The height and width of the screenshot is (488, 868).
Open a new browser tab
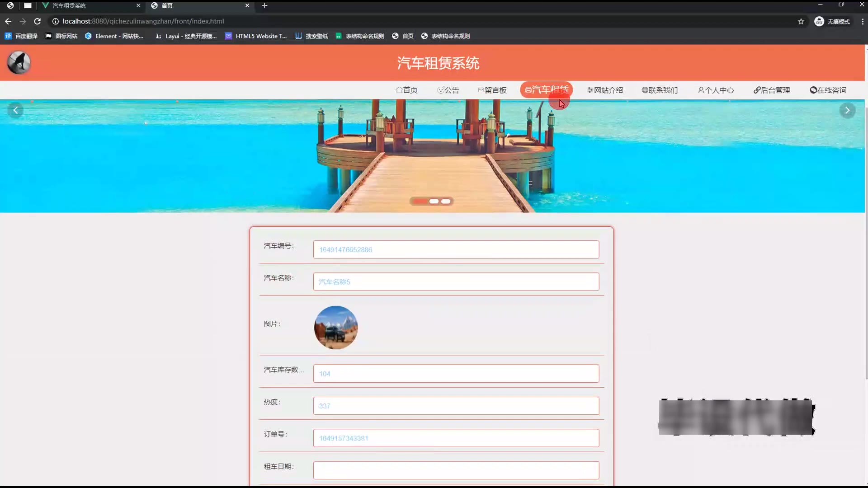(264, 5)
